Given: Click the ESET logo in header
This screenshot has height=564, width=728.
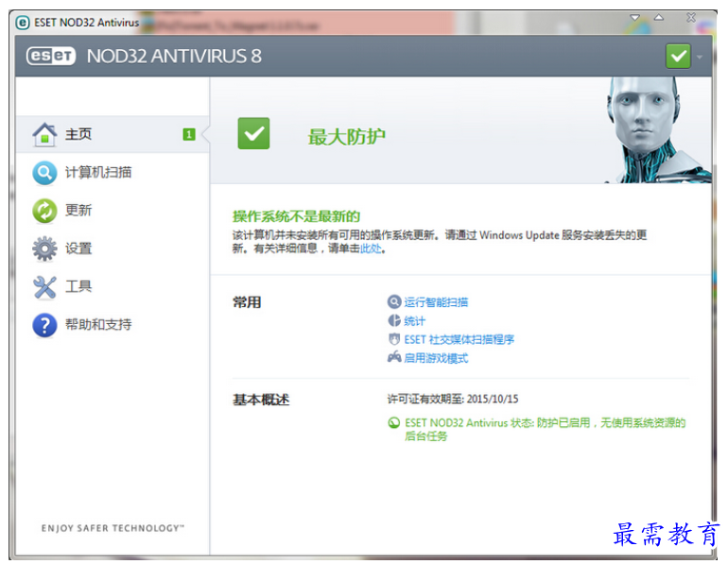Looking at the screenshot, I should tap(51, 56).
